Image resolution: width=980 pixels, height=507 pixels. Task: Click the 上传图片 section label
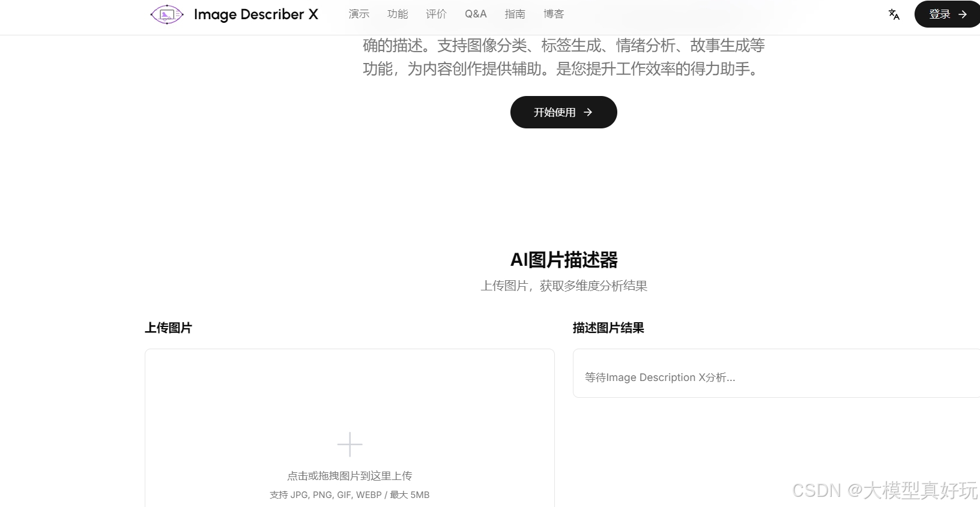pos(168,328)
